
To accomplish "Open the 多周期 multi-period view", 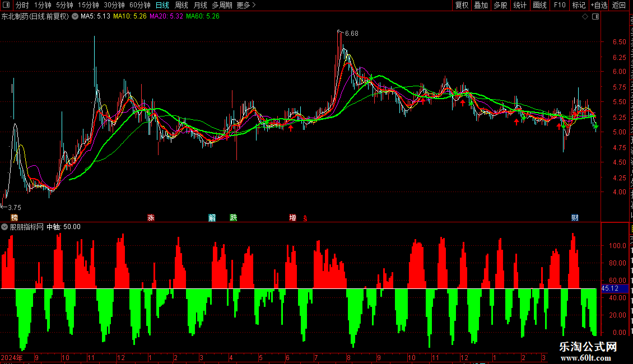I will tap(222, 5).
